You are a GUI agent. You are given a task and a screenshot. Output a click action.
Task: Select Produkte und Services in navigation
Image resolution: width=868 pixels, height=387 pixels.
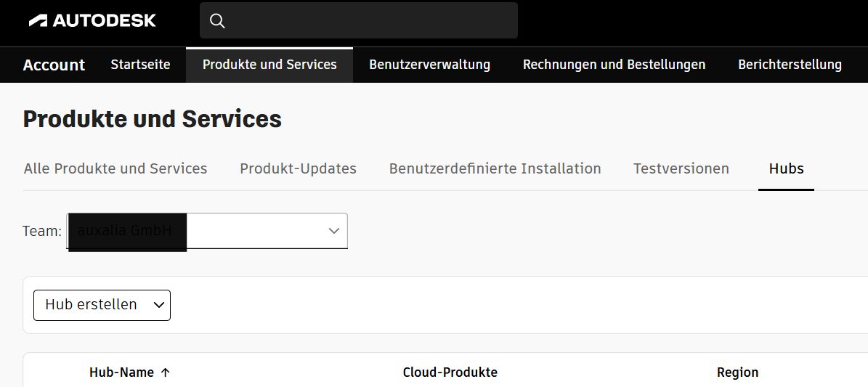click(x=269, y=65)
